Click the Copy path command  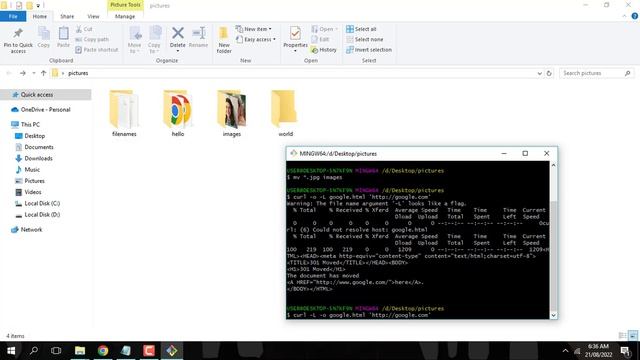click(x=92, y=39)
